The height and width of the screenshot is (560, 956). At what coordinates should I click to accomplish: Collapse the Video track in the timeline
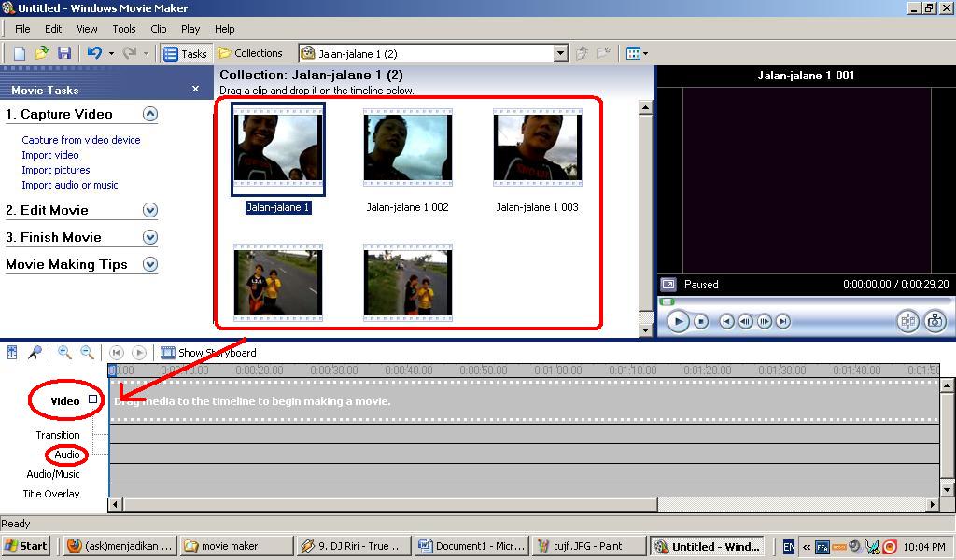click(x=91, y=399)
